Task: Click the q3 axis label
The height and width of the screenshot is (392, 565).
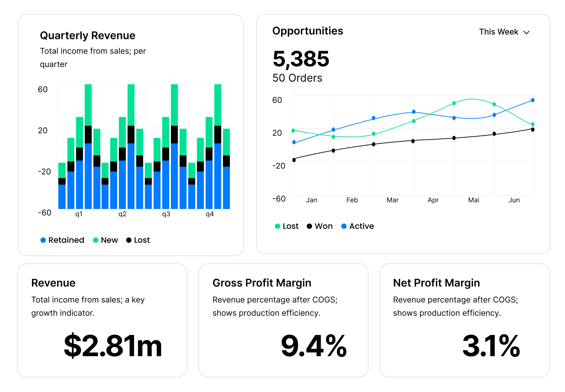Action: (x=166, y=214)
